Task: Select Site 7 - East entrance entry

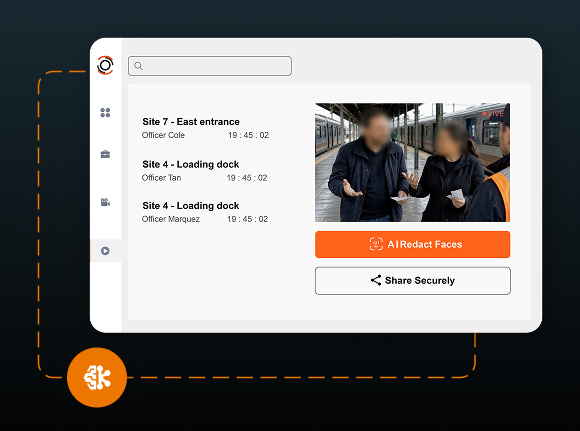Action: tap(205, 128)
